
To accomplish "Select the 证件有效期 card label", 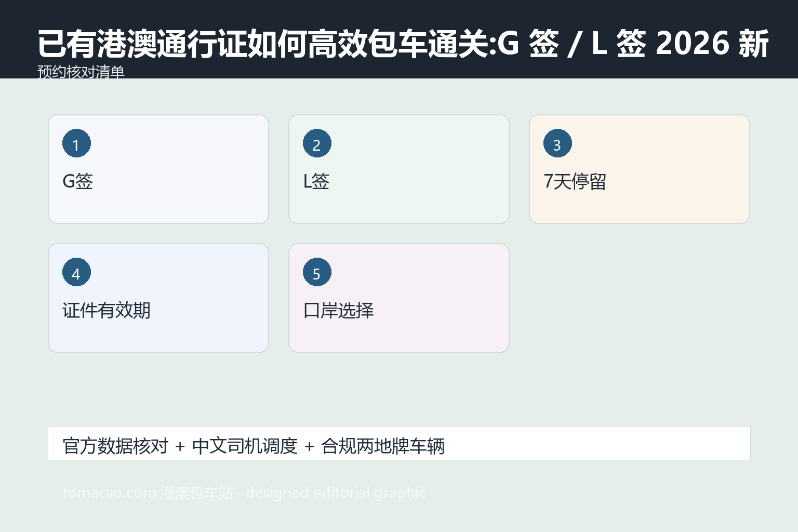I will coord(107,310).
